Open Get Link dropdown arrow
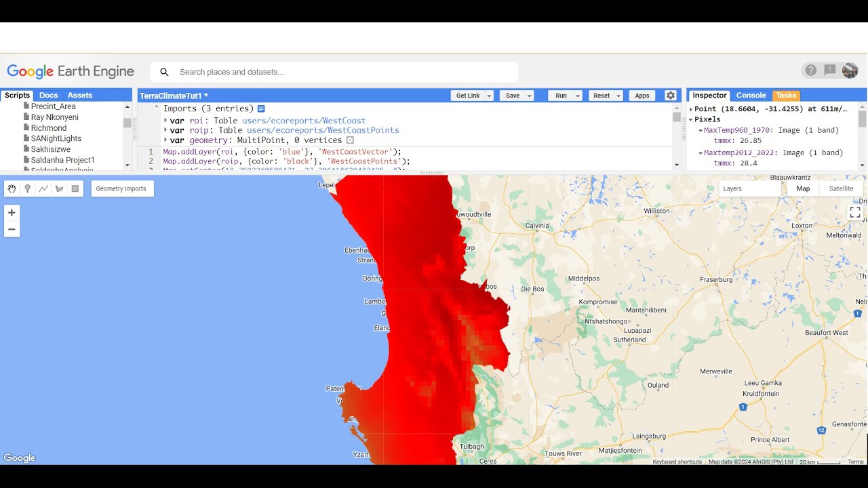868x488 pixels. 489,96
